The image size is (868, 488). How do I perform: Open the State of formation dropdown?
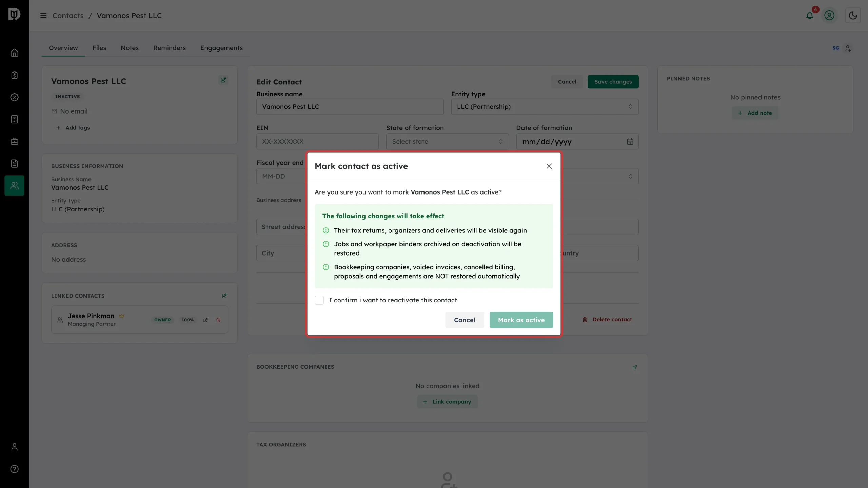pos(447,141)
